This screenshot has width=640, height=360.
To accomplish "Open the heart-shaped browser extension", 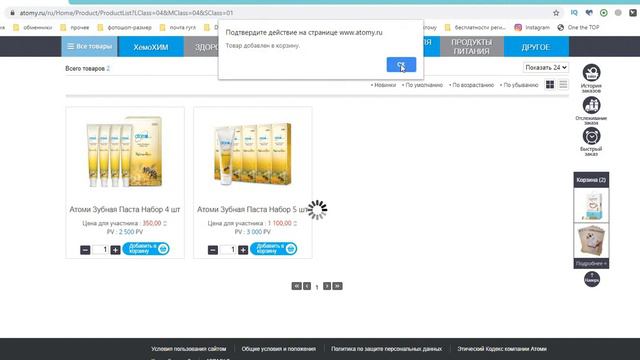I will (589, 13).
